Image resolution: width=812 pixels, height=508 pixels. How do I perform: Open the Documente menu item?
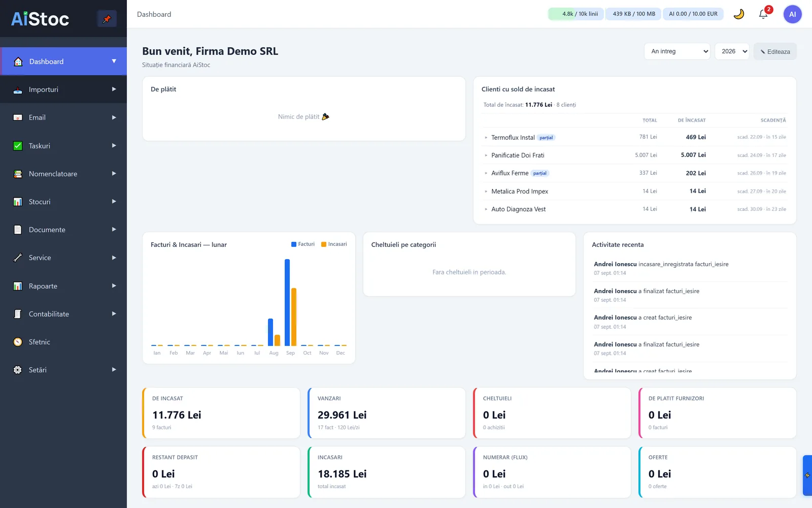pyautogui.click(x=63, y=230)
